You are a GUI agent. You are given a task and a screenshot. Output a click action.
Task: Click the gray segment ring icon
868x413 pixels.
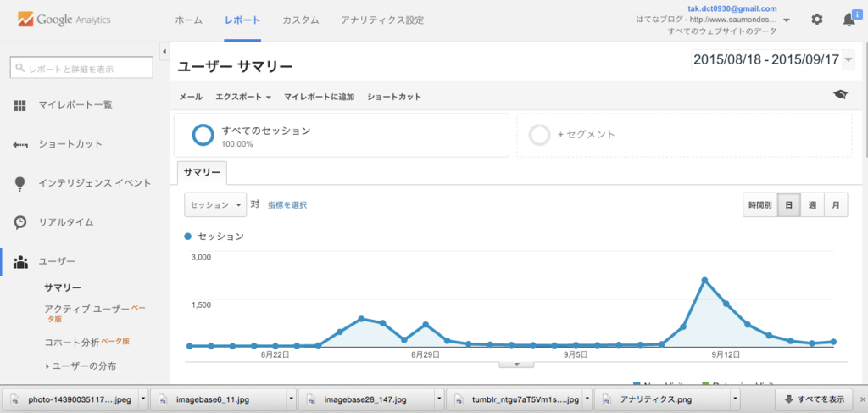tap(538, 135)
